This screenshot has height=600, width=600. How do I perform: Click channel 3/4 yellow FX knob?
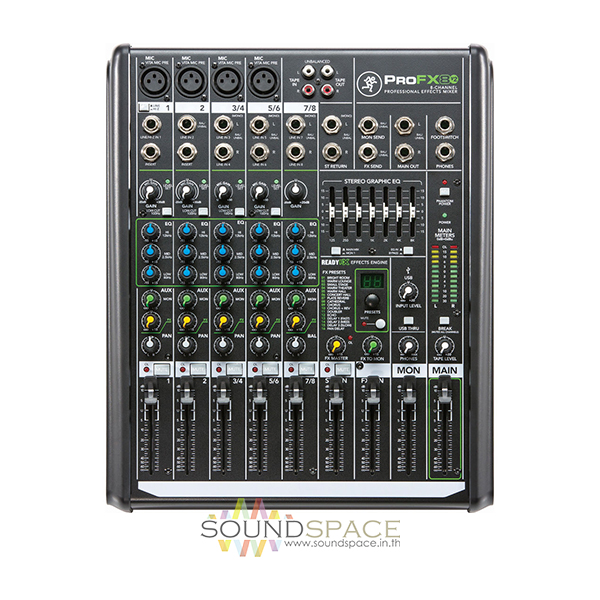pyautogui.click(x=222, y=321)
